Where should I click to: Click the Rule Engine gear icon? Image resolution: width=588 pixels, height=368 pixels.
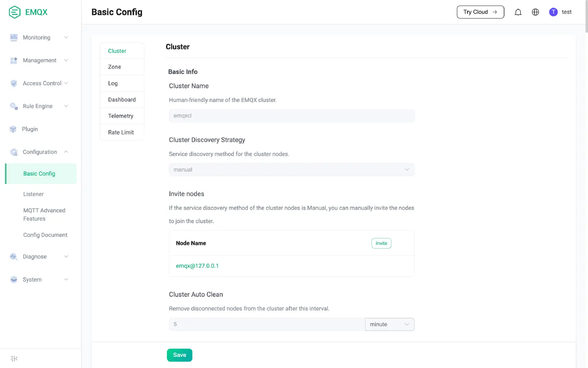pyautogui.click(x=14, y=106)
